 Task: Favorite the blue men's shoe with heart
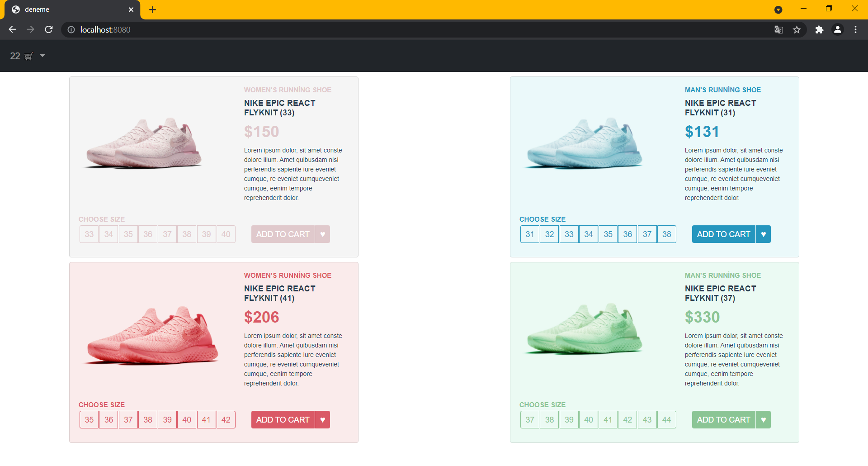tap(763, 234)
